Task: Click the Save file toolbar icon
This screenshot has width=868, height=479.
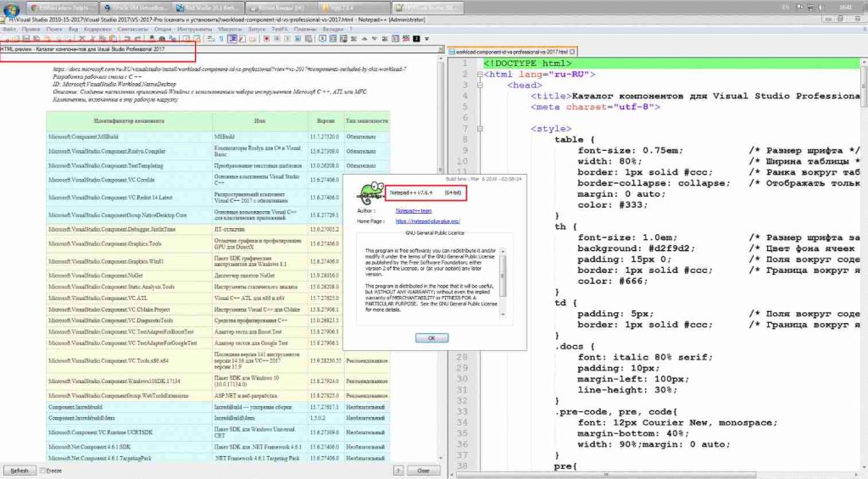Action: (x=25, y=39)
